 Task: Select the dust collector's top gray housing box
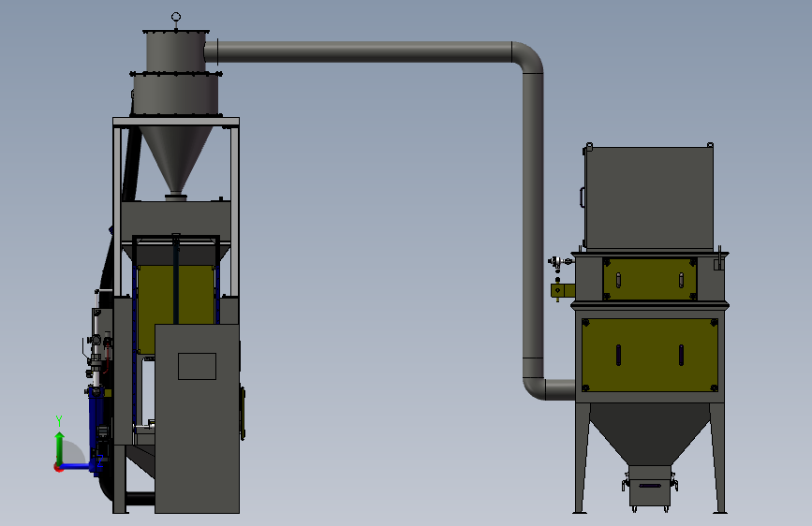tap(649, 198)
